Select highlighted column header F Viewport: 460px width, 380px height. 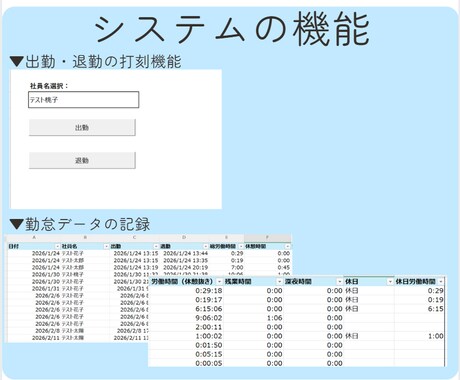[x=267, y=238]
